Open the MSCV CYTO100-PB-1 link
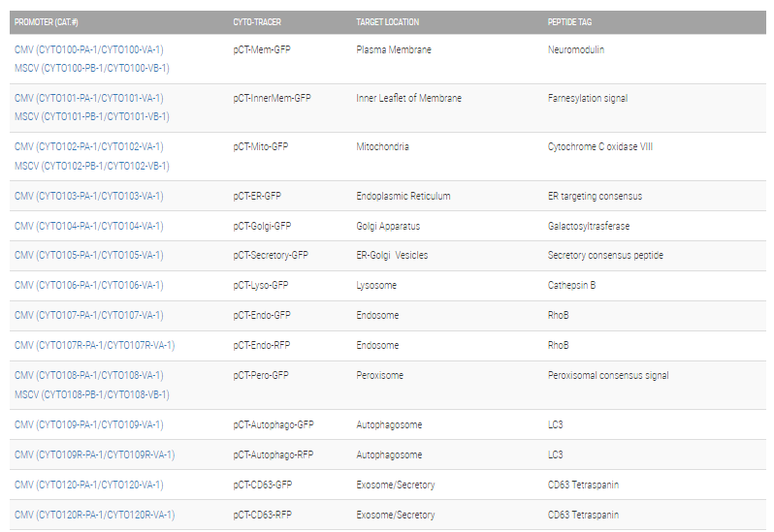This screenshot has width=774, height=532. 92,68
